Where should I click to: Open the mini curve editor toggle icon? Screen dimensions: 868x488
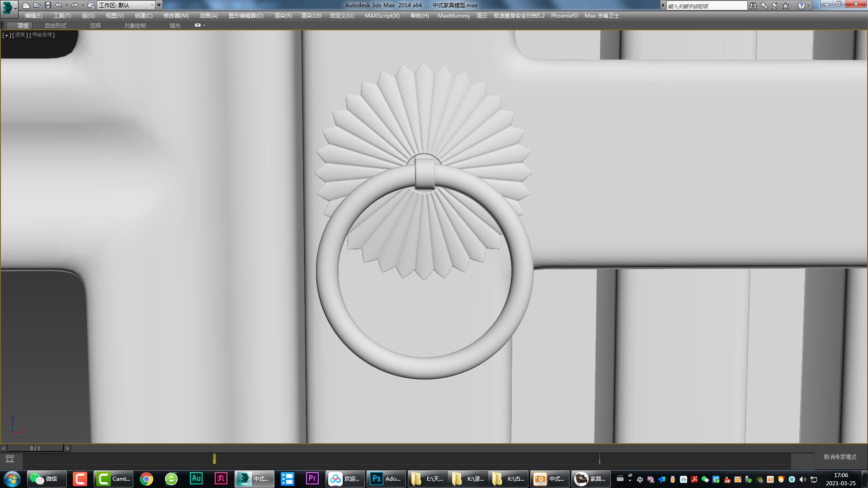9,459
